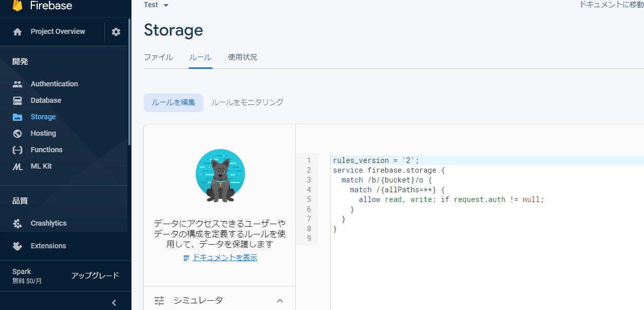Collapse the left sidebar
Image resolution: width=644 pixels, height=310 pixels.
[113, 302]
